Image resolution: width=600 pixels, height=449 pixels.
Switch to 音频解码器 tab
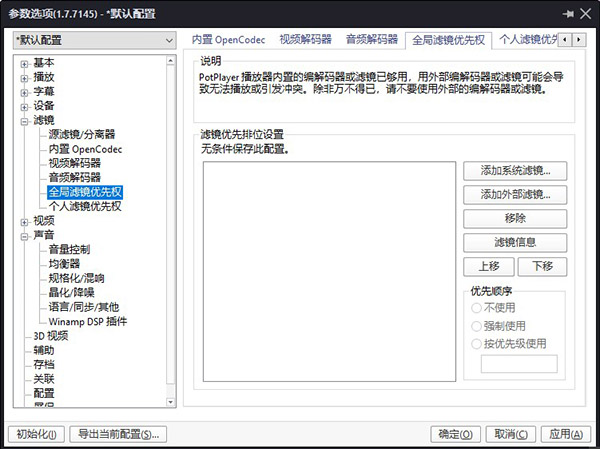[x=372, y=40]
